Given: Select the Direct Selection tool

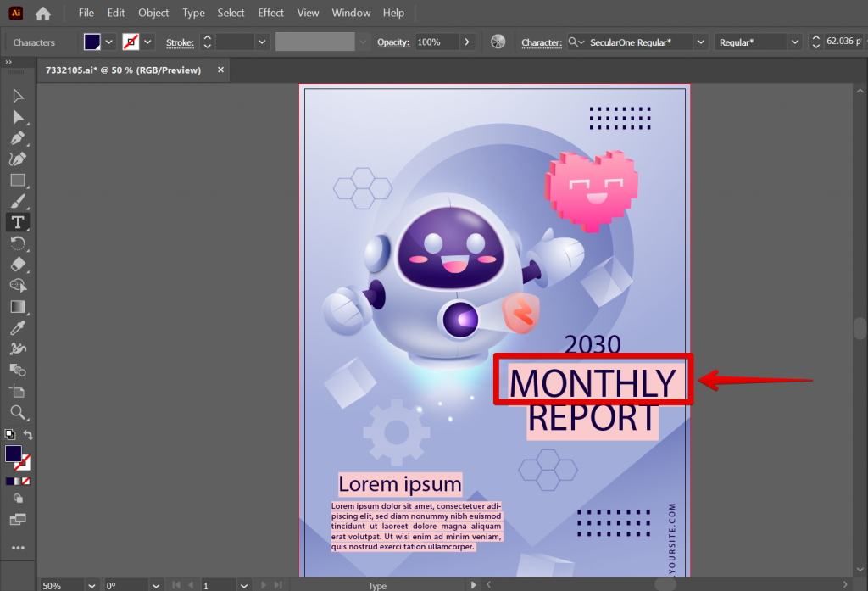Looking at the screenshot, I should (18, 116).
